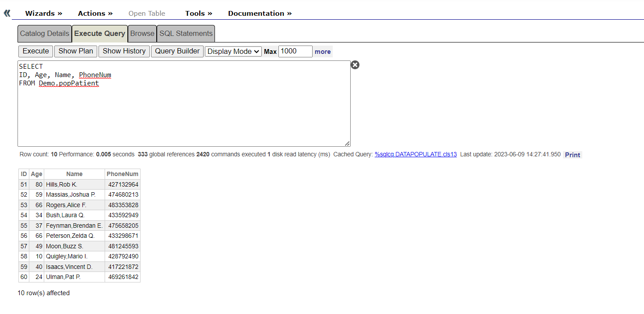Select the Execute Query tab

pyautogui.click(x=100, y=33)
